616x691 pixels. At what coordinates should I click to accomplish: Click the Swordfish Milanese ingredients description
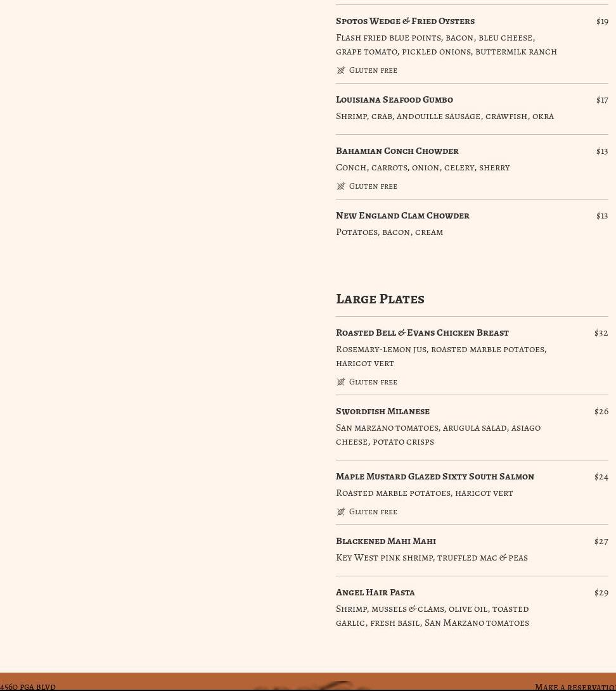click(438, 434)
